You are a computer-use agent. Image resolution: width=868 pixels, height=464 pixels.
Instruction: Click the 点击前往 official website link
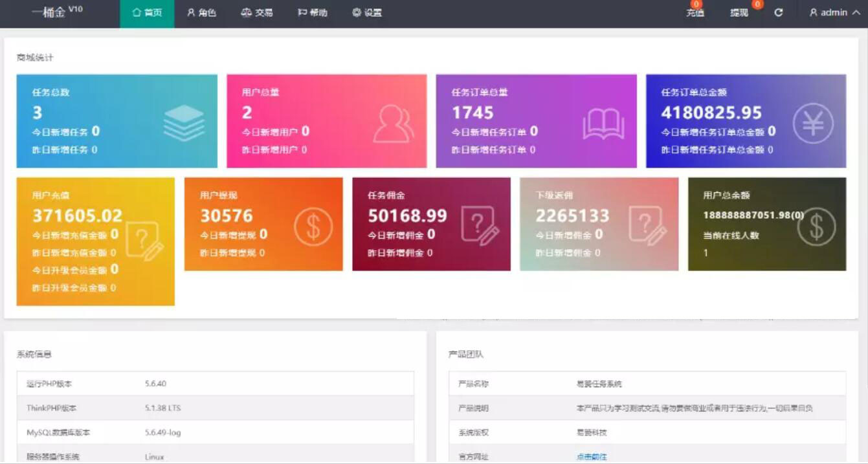tap(592, 456)
